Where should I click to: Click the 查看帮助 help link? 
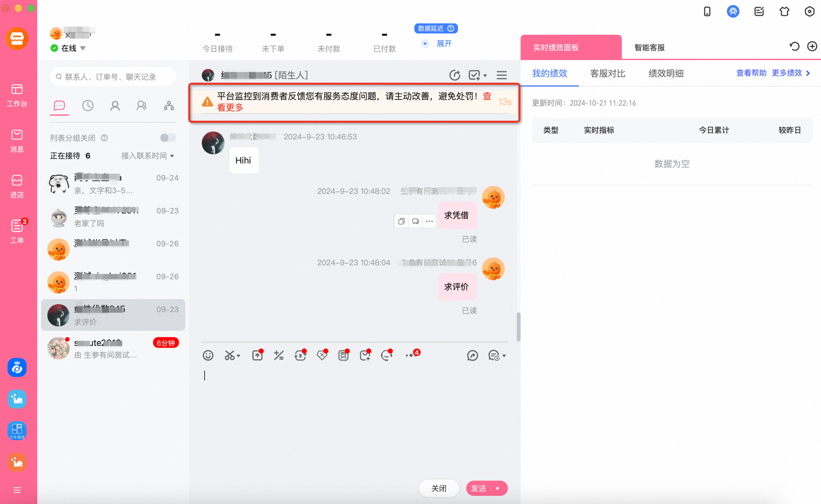pyautogui.click(x=751, y=73)
